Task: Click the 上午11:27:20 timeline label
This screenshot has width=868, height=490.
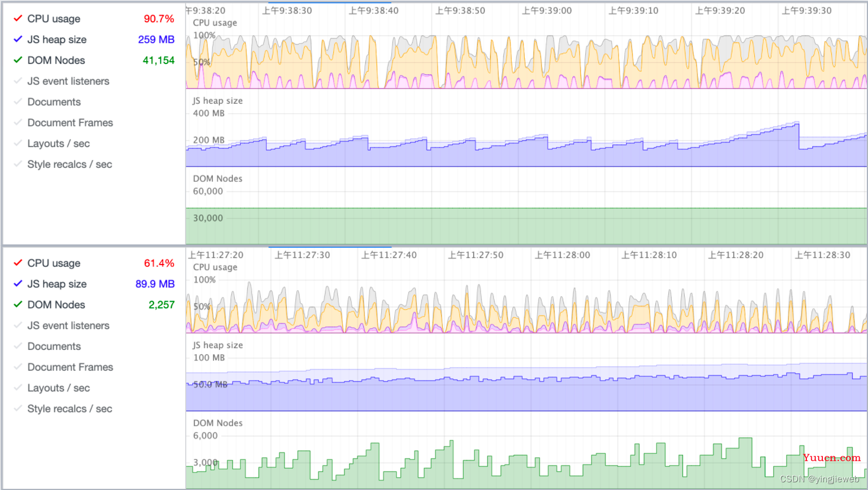Action: pos(216,255)
